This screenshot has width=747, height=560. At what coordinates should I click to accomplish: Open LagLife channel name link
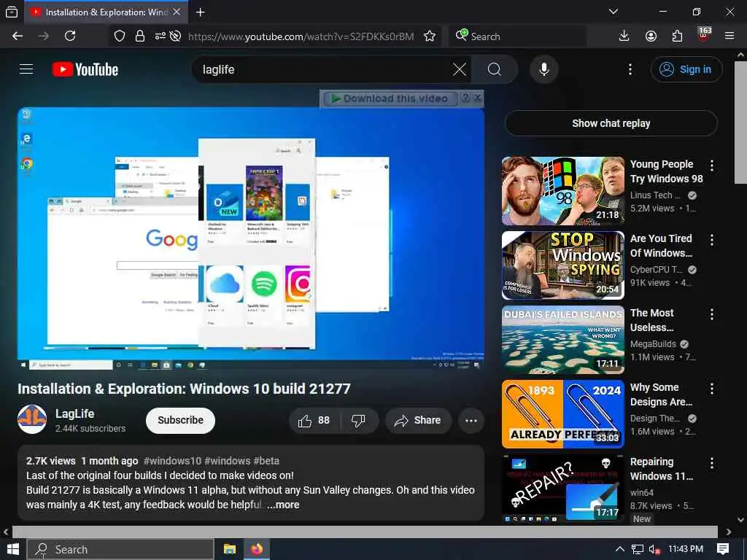[x=75, y=414]
